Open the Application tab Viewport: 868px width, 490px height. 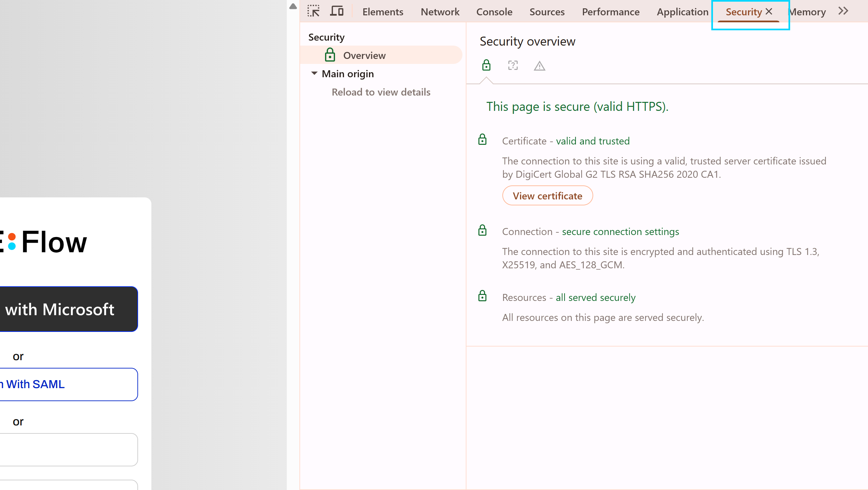click(x=682, y=12)
